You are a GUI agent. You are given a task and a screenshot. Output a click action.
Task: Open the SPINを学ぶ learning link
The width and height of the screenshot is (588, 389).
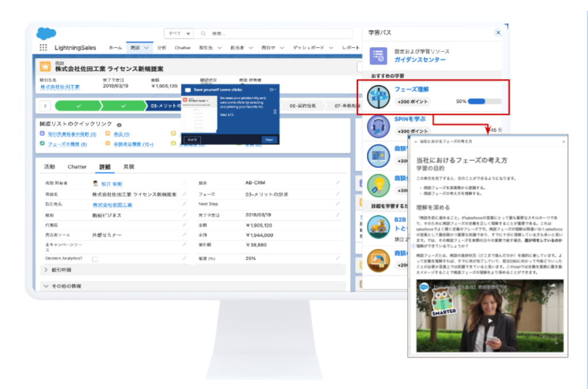(410, 119)
